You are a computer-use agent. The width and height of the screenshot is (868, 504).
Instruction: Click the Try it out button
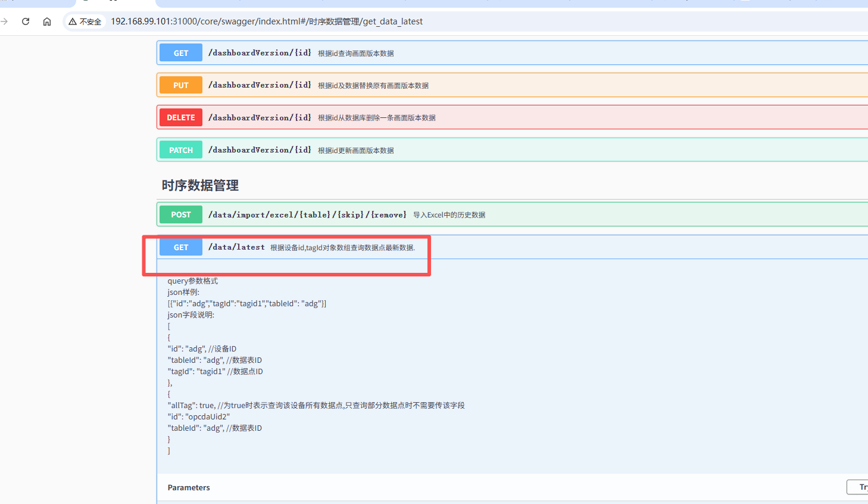click(858, 487)
